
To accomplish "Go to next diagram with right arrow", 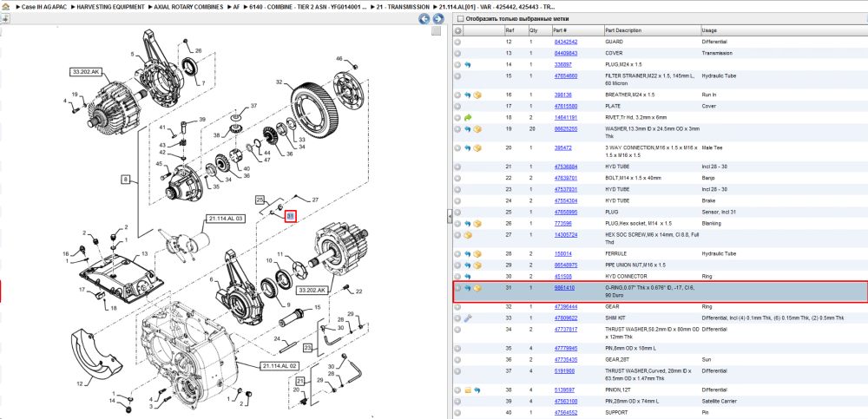I will [437, 19].
